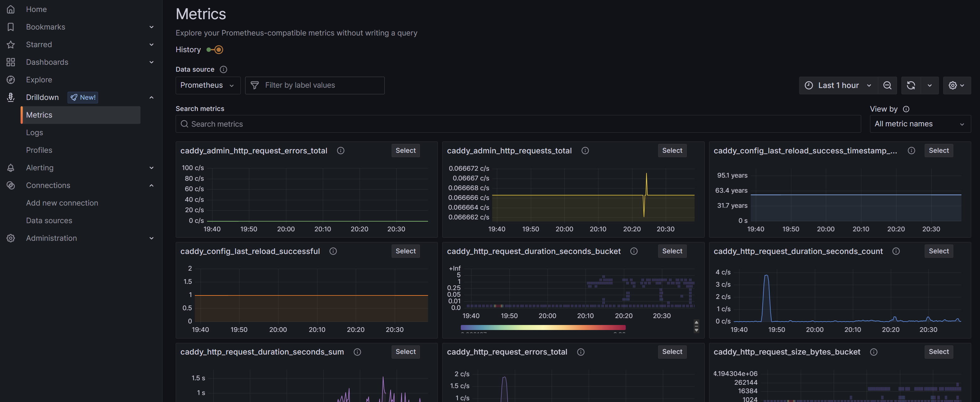
Task: Click the Bookmarks ribbon icon
Action: (11, 27)
